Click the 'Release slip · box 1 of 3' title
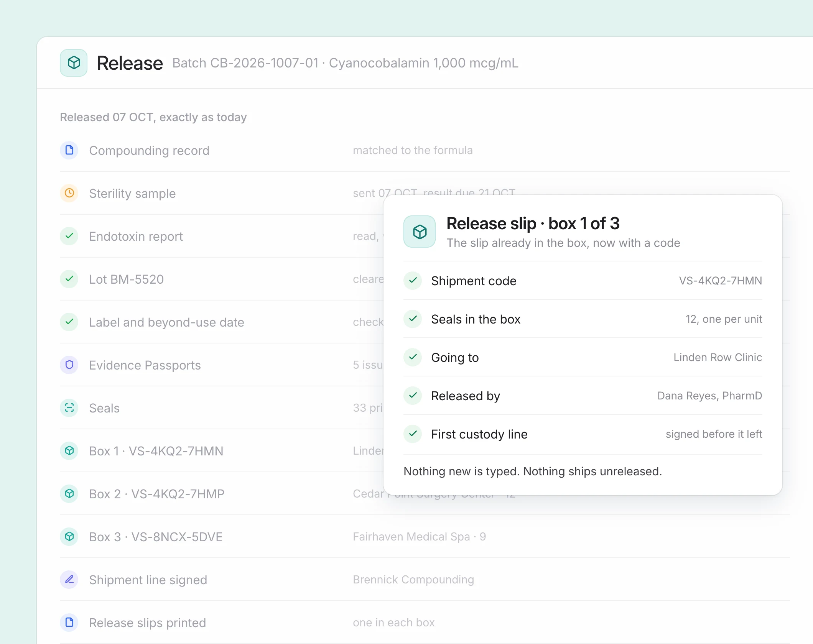 533,223
